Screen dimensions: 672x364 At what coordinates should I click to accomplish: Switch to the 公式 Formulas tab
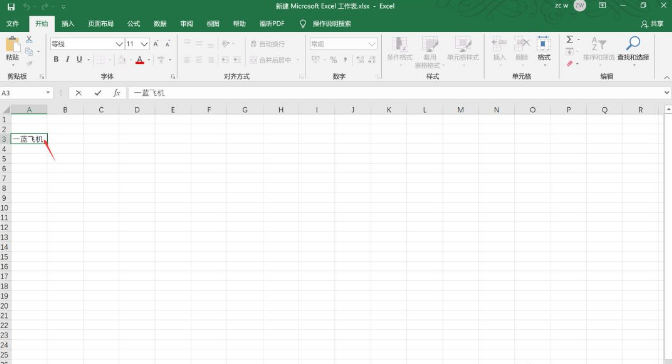[133, 24]
